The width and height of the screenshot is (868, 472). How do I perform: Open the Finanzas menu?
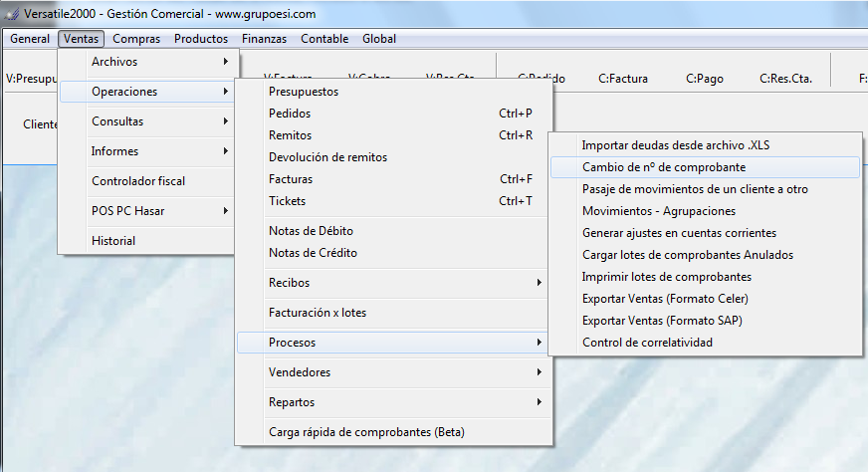pyautogui.click(x=264, y=39)
